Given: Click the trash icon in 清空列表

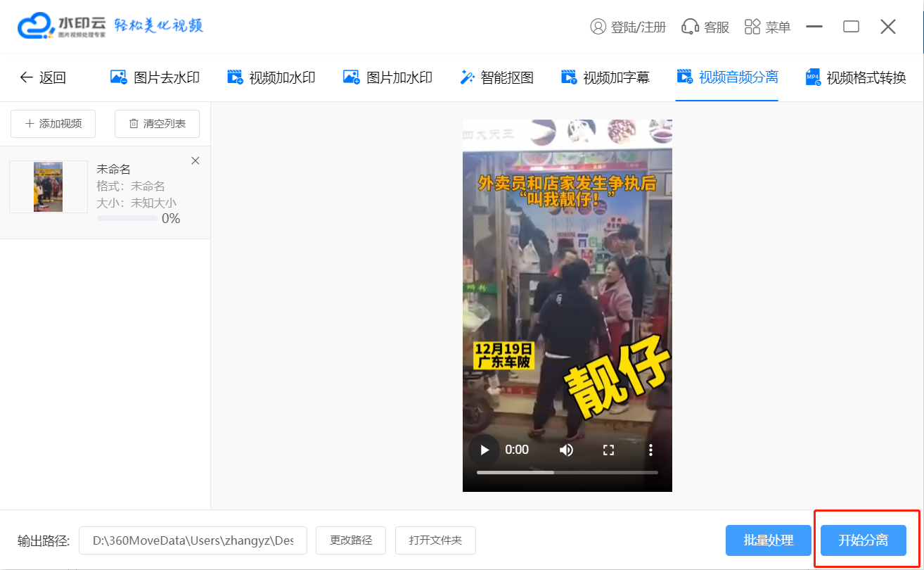Looking at the screenshot, I should (134, 124).
